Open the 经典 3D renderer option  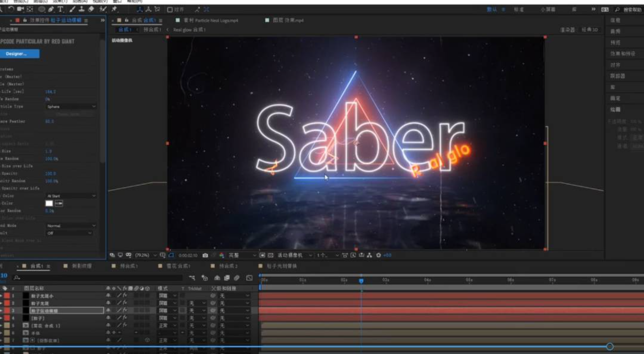(x=590, y=30)
